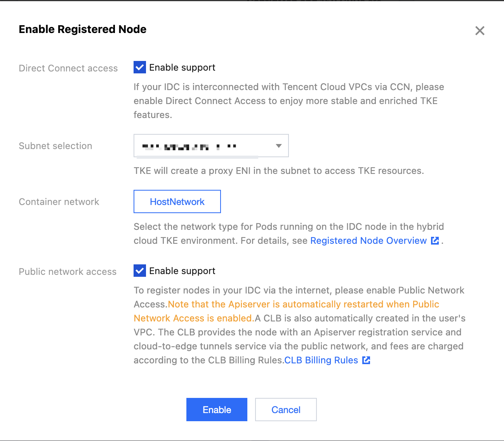The height and width of the screenshot is (441, 504).
Task: Close the Enable Registered Node dialog
Action: tap(480, 31)
